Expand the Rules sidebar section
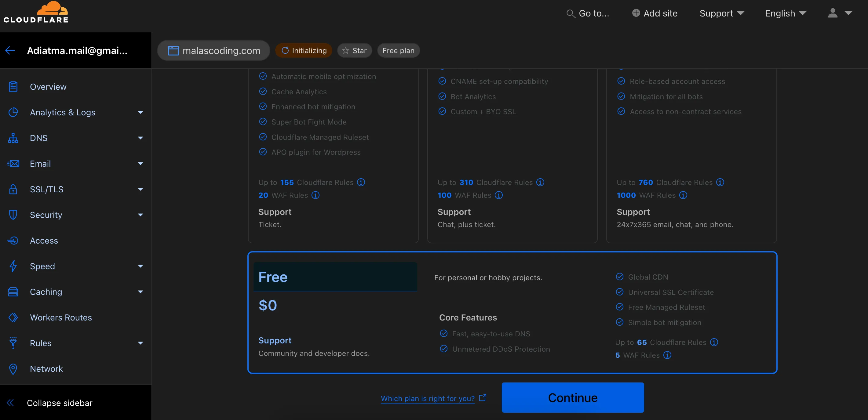The height and width of the screenshot is (420, 868). coord(140,343)
